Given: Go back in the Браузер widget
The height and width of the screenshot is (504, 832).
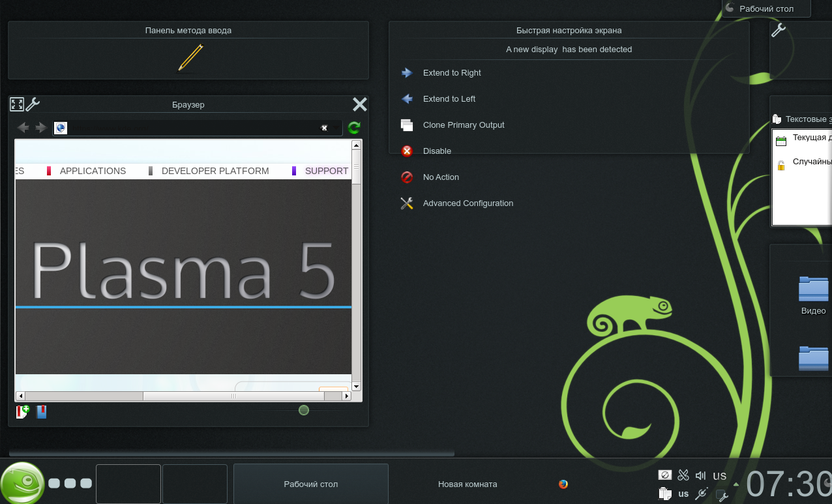Looking at the screenshot, I should [x=23, y=128].
